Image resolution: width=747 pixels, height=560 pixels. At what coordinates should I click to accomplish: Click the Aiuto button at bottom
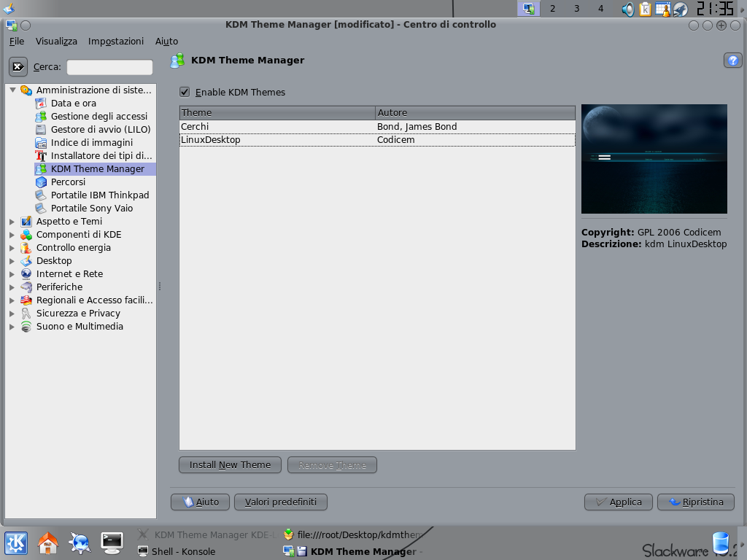200,502
